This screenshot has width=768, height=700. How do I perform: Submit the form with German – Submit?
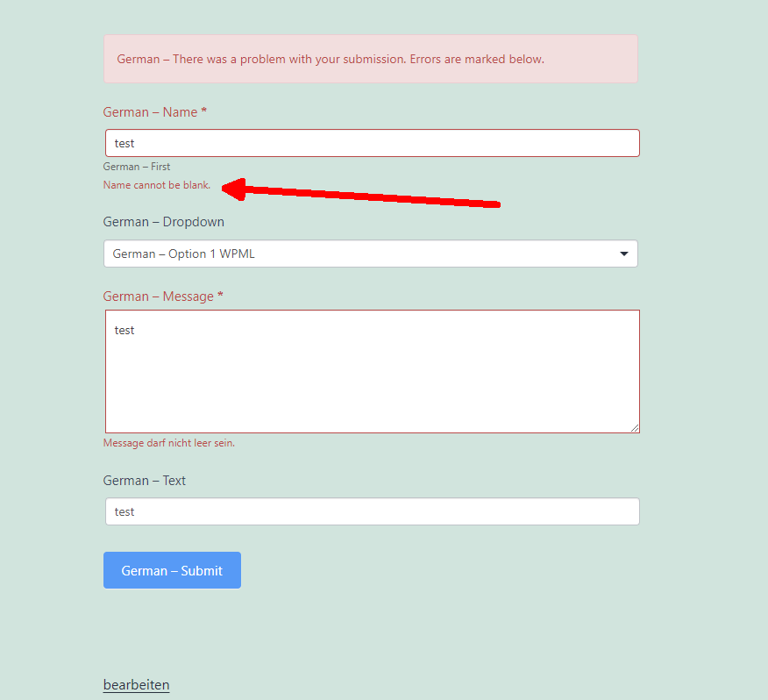click(172, 570)
